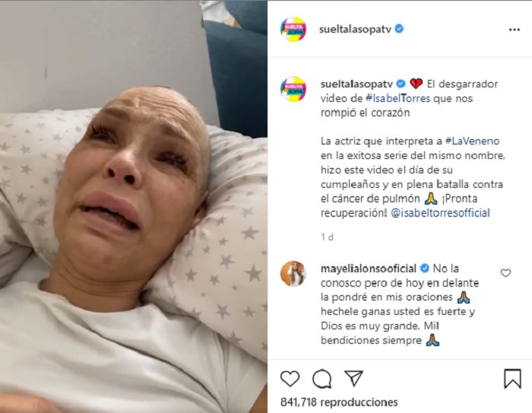Share the post using paper plane icon
This screenshot has height=413, width=532.
click(354, 378)
